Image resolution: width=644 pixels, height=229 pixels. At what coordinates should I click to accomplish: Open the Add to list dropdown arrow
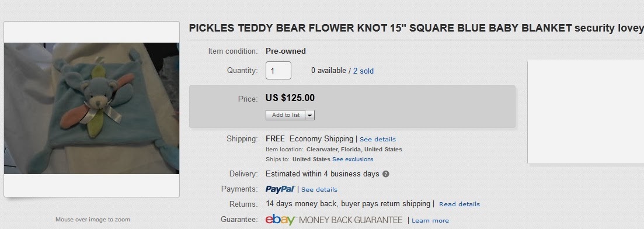310,115
